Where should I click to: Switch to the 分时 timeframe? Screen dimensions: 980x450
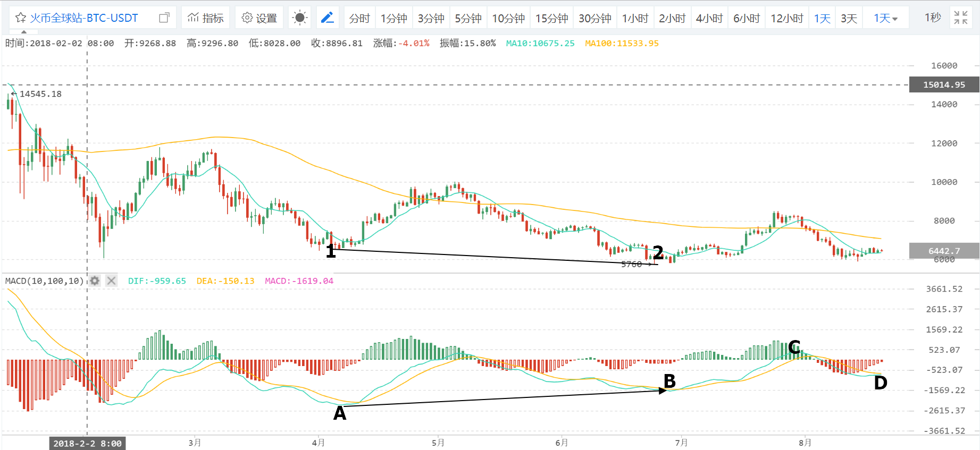(359, 18)
